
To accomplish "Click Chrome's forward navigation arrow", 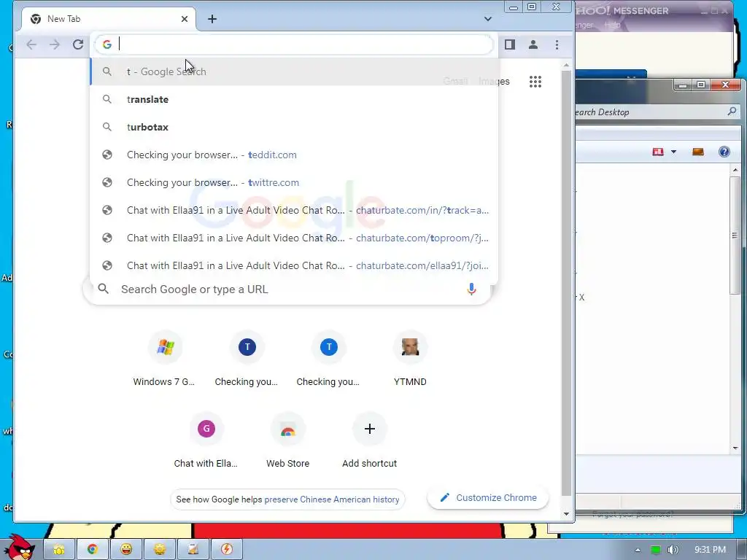I will point(55,44).
